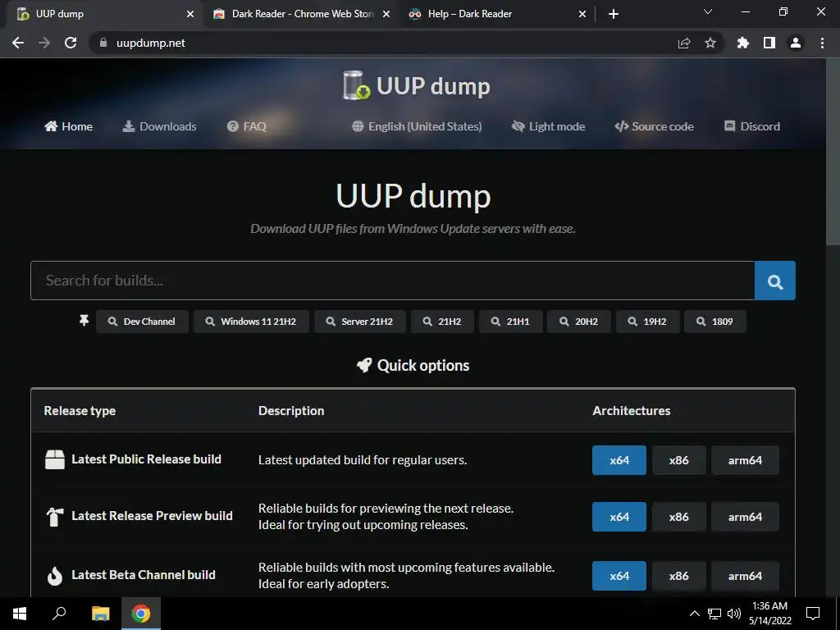Image resolution: width=840 pixels, height=630 pixels.
Task: Click the flame icon of Latest Beta Channel build
Action: point(55,576)
